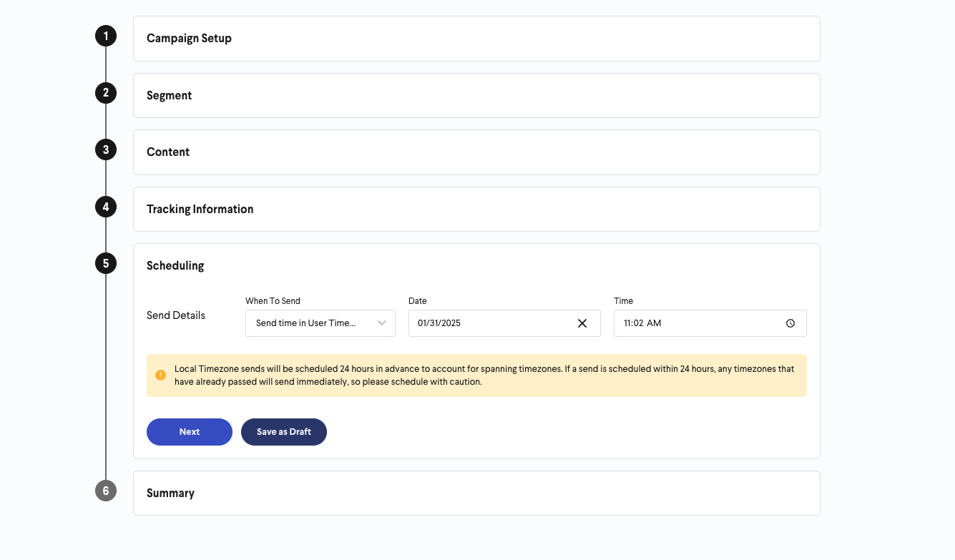Open the time picker clock icon
Viewport: 955px width, 560px height.
coord(790,323)
